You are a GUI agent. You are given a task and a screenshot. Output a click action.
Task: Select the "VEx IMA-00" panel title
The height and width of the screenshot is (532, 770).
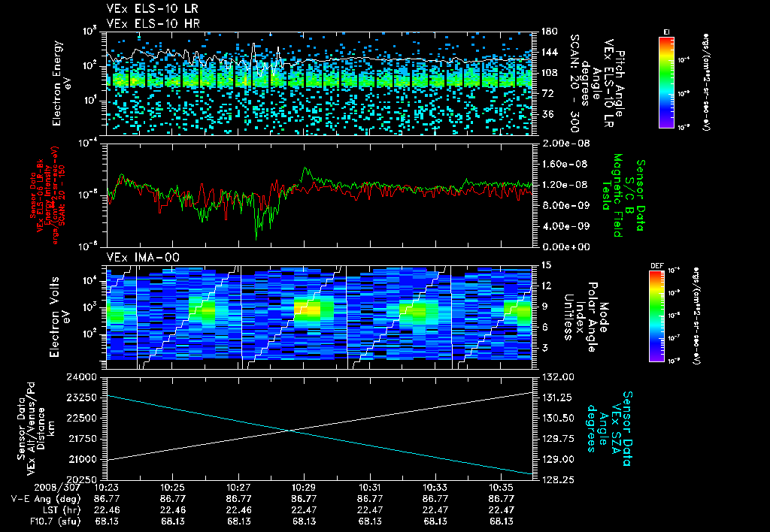click(143, 258)
